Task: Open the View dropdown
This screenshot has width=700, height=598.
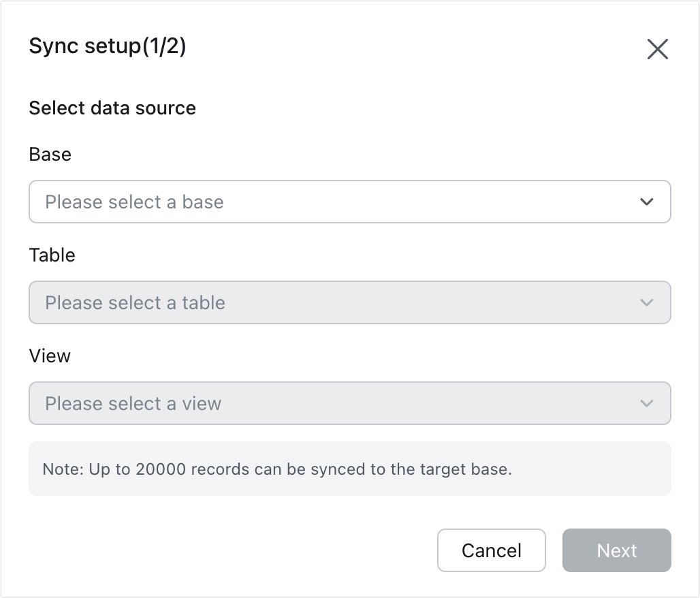Action: coord(349,403)
